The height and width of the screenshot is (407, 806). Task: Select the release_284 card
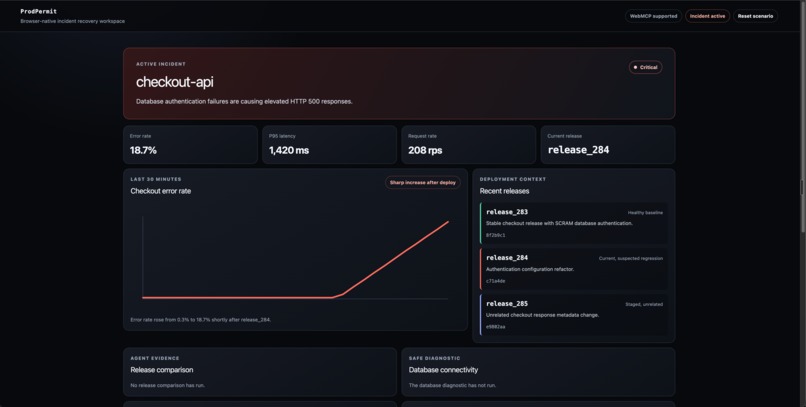coord(574,269)
